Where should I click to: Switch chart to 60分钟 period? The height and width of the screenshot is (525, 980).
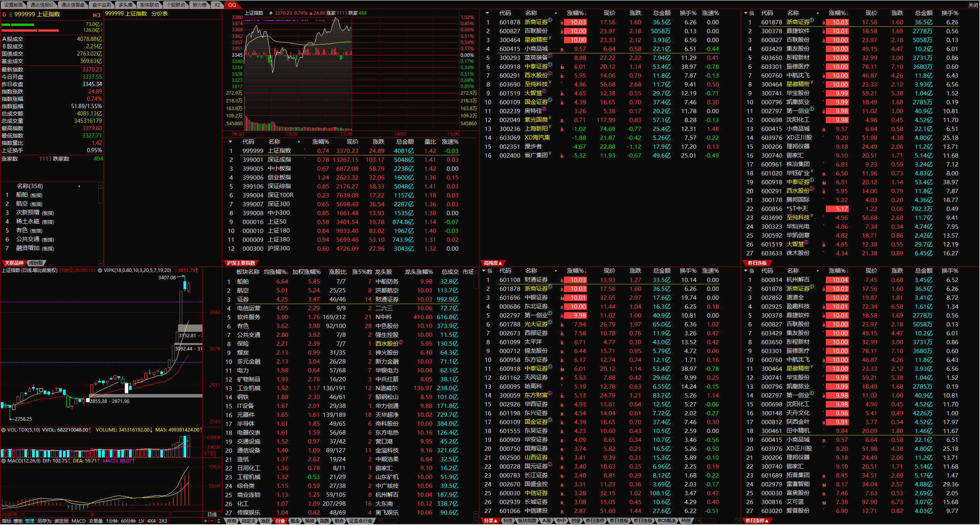click(x=128, y=521)
